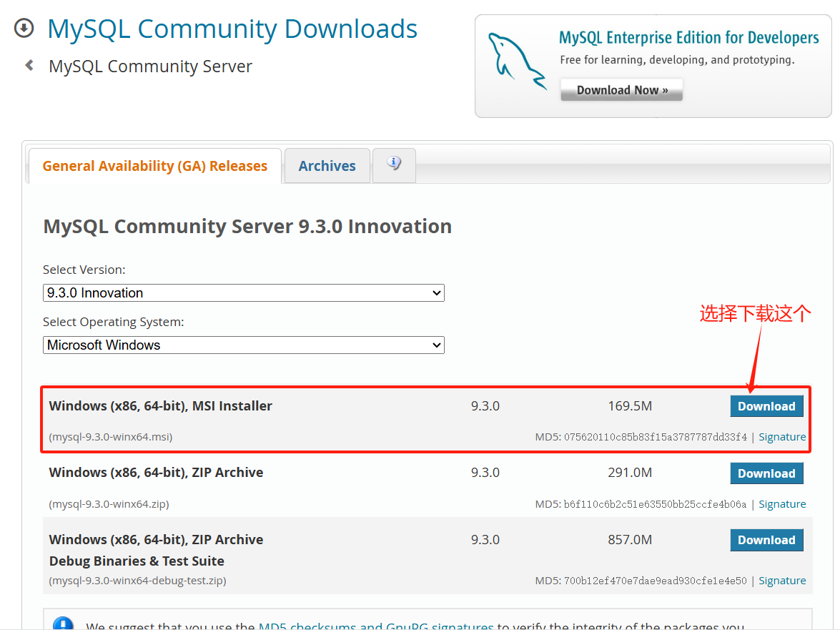This screenshot has width=840, height=630.
Task: Open Signature link for the debug-test zip
Action: pyautogui.click(x=782, y=581)
